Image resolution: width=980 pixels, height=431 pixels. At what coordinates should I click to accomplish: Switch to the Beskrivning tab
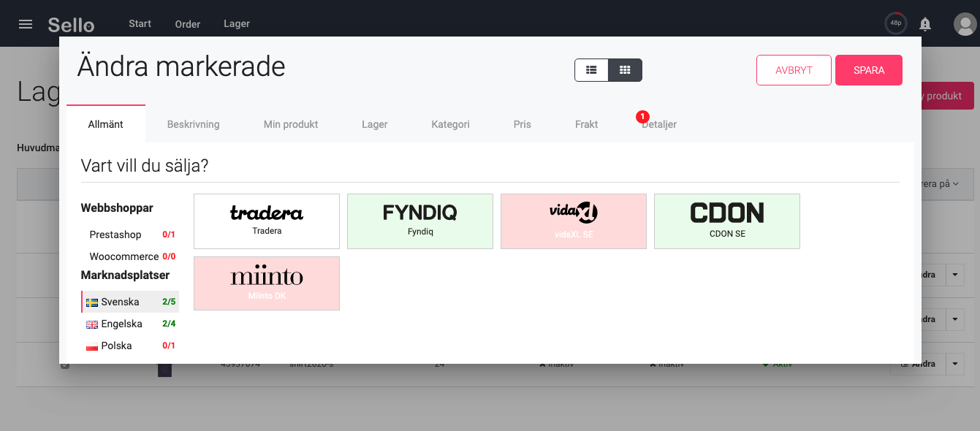194,124
